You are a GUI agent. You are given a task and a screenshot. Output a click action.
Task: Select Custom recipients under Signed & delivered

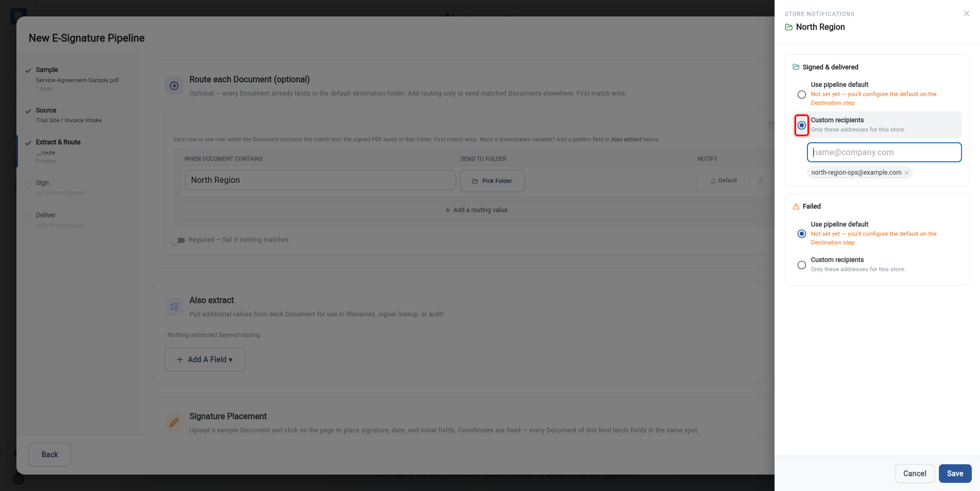pyautogui.click(x=801, y=125)
